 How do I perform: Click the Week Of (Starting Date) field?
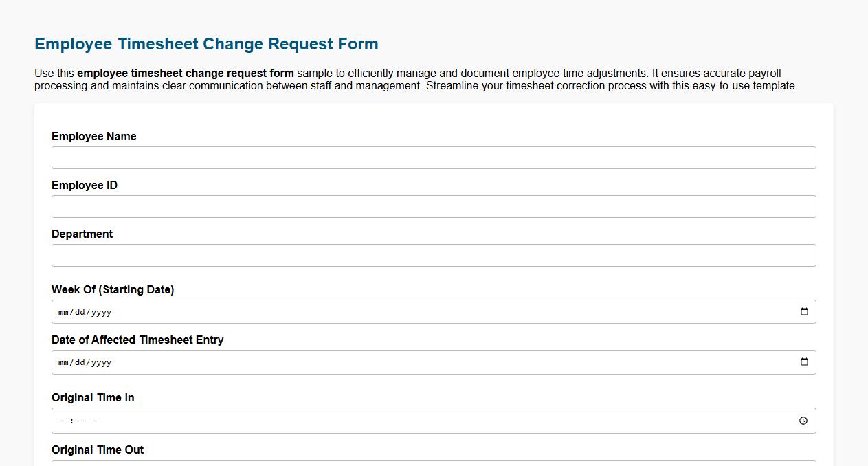click(412, 311)
